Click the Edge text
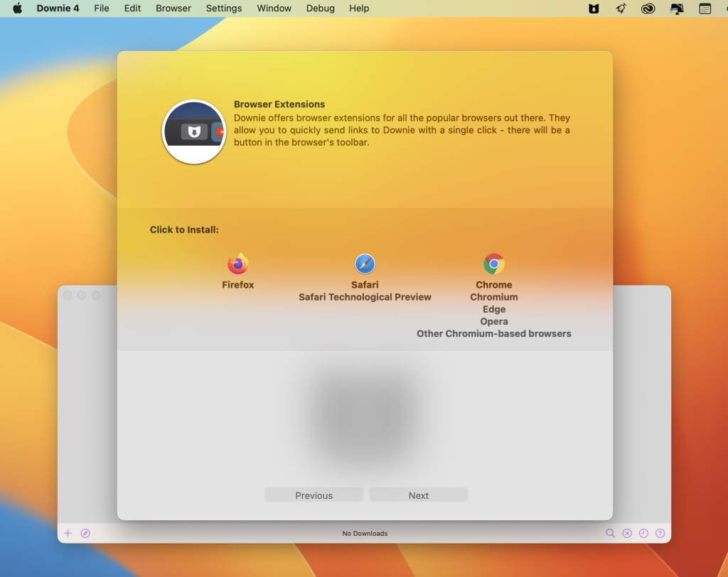728x577 pixels. point(494,308)
